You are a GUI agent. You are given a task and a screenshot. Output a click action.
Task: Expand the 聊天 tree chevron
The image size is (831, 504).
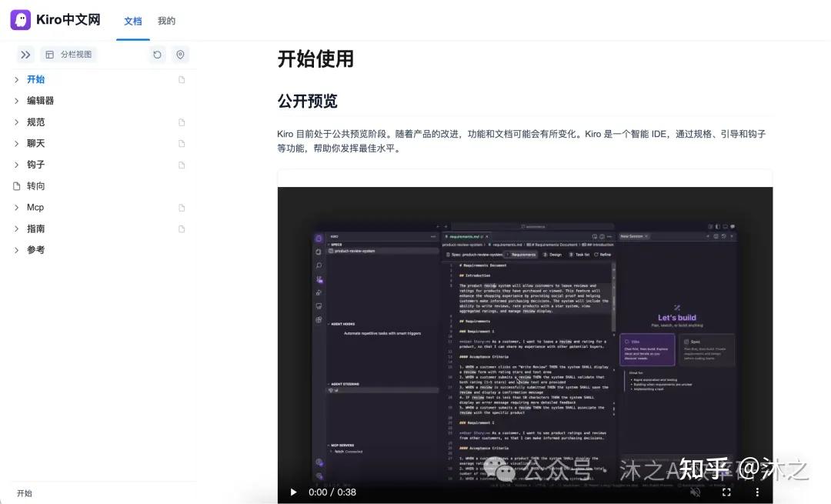[16, 144]
